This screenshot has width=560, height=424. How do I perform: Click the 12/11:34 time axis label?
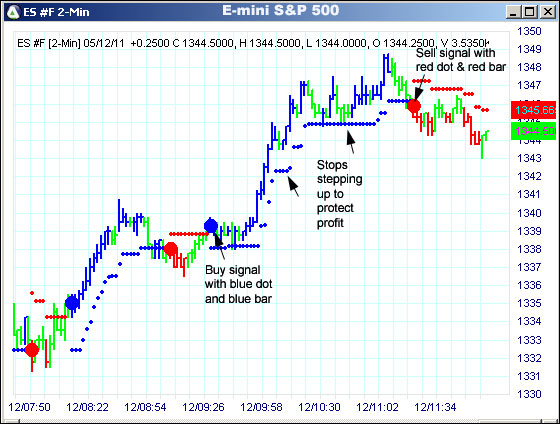435,407
